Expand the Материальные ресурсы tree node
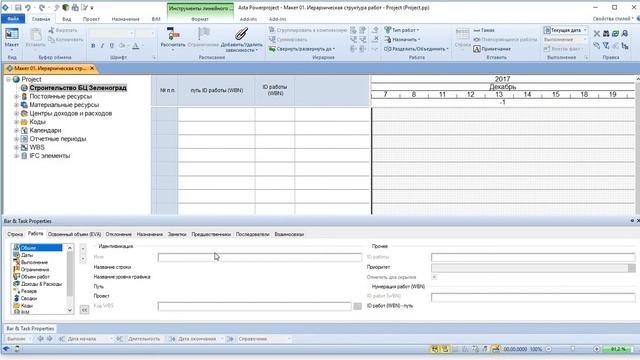 17,105
